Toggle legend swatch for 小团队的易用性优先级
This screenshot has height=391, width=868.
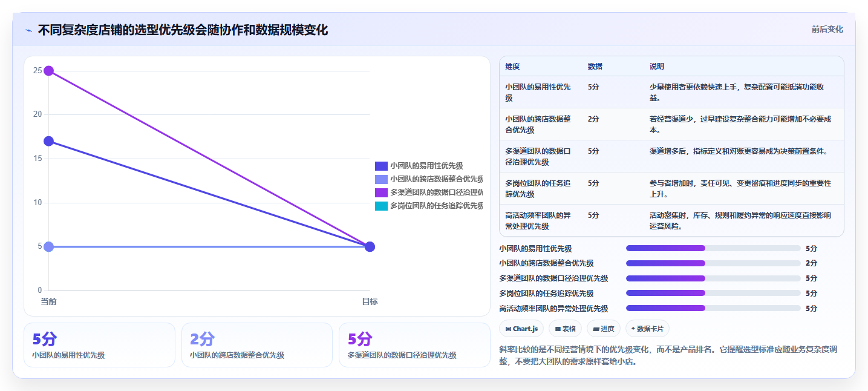click(x=381, y=166)
